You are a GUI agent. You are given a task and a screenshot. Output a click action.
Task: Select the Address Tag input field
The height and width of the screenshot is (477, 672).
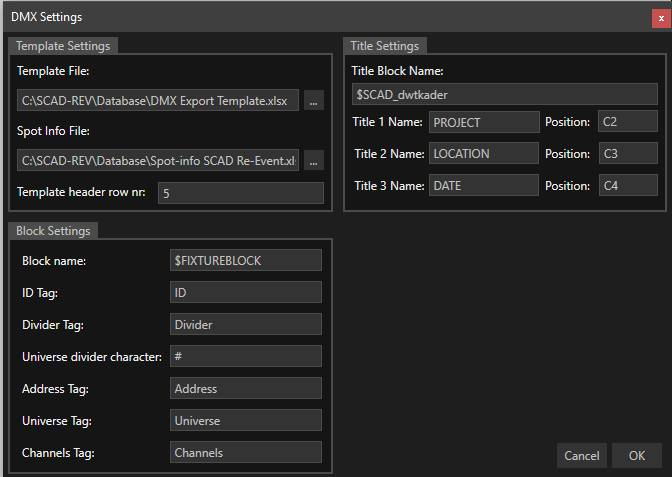coord(246,388)
